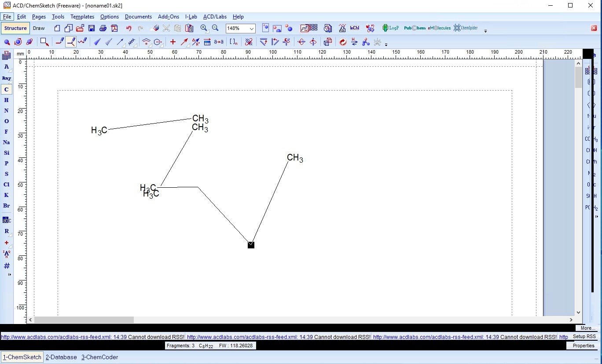This screenshot has height=364, width=602.
Task: Select the Chlorine atom button
Action: pyautogui.click(x=7, y=185)
